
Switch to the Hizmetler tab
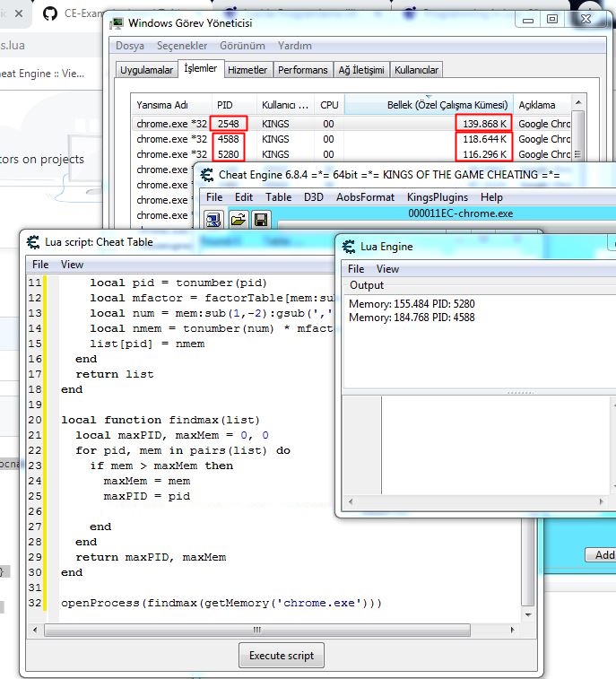[x=247, y=70]
